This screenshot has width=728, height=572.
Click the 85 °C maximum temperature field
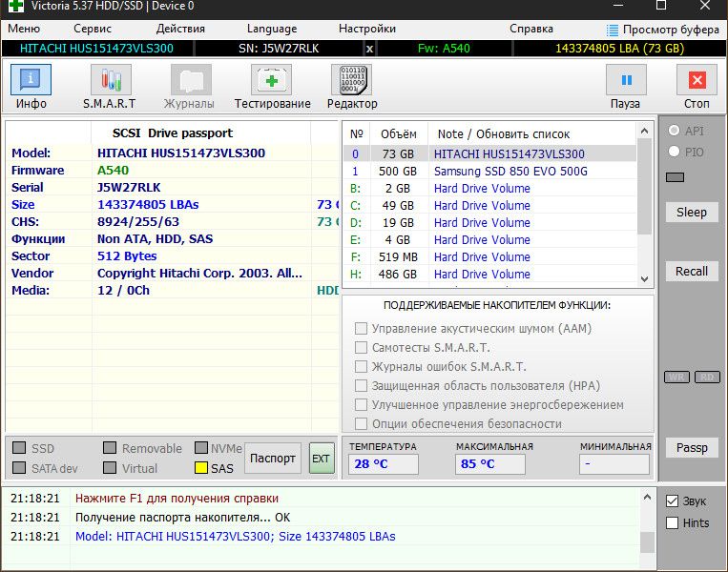[x=490, y=463]
